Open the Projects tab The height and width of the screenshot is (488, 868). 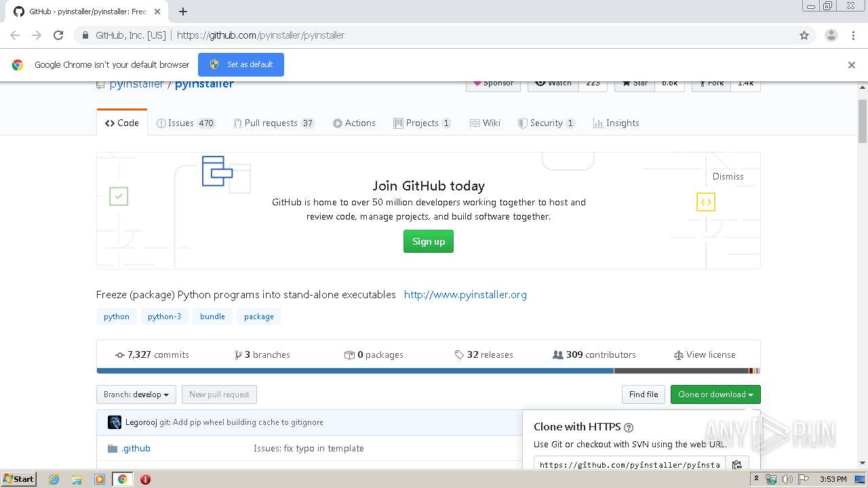point(422,123)
